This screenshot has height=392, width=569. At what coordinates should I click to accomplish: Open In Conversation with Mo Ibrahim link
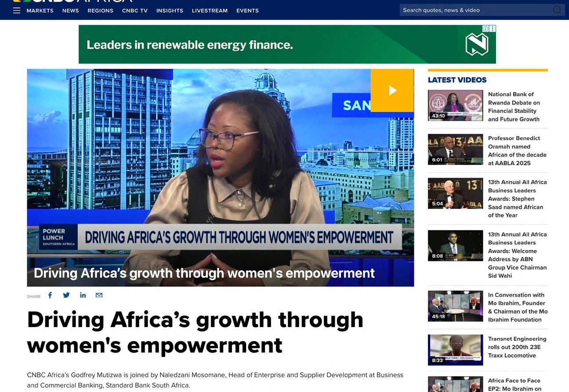518,307
